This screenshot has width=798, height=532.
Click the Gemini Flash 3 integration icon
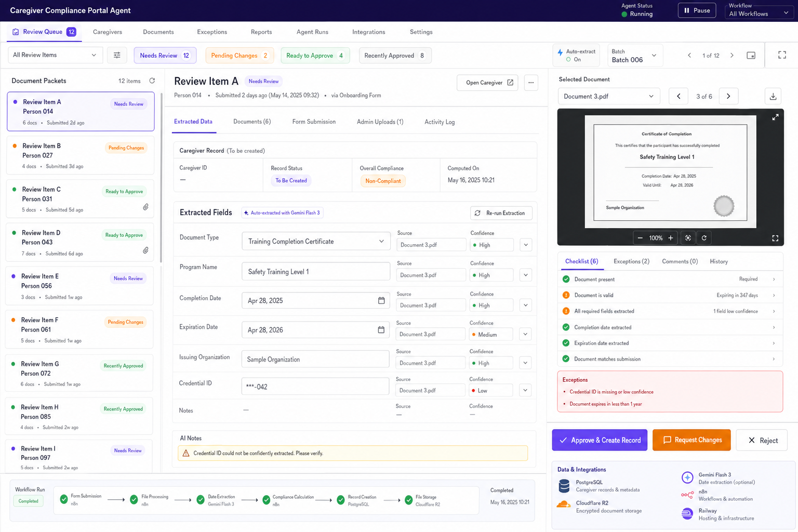pos(687,477)
